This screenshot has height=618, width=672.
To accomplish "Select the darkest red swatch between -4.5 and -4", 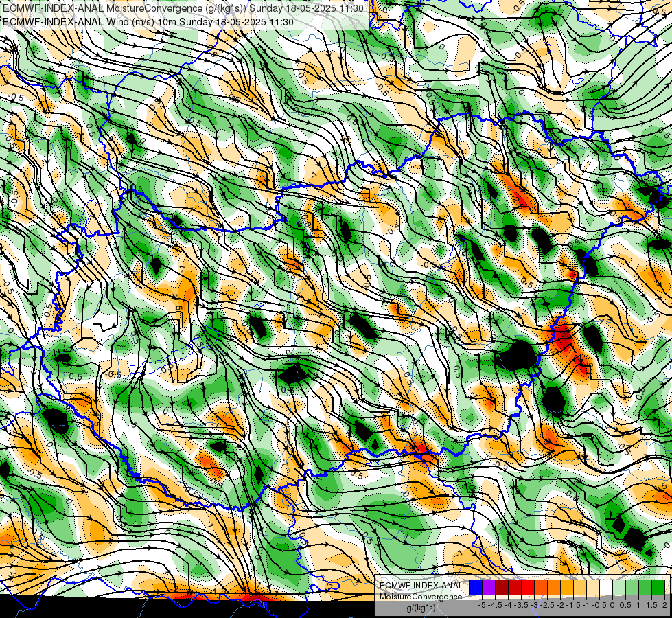I will (x=502, y=588).
